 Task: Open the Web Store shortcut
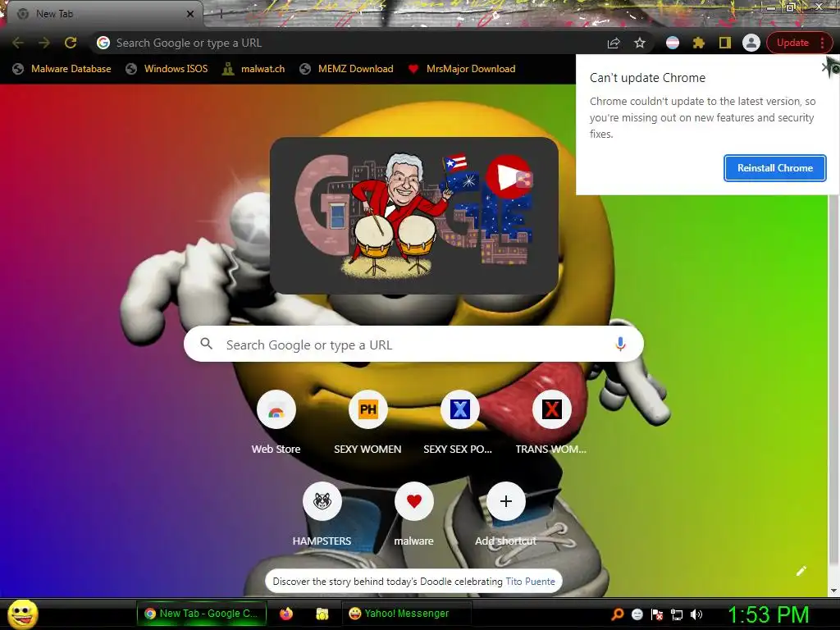[x=276, y=423]
